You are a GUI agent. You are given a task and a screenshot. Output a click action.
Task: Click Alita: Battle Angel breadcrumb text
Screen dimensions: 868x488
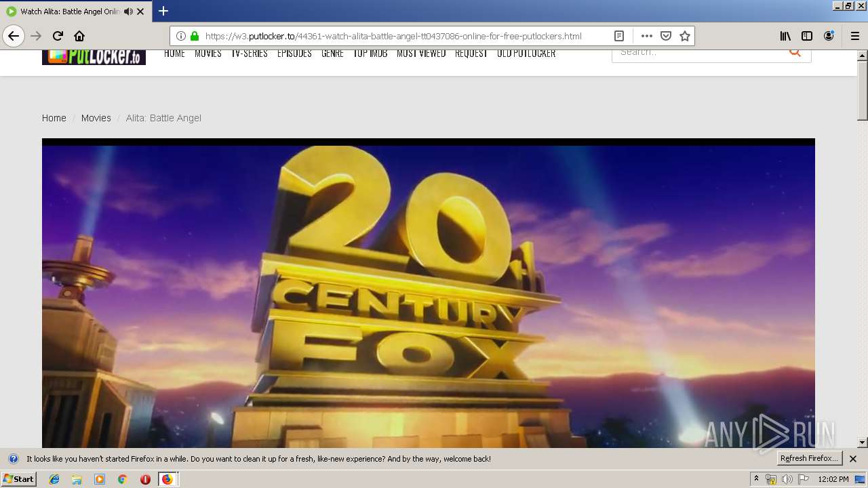coord(163,118)
